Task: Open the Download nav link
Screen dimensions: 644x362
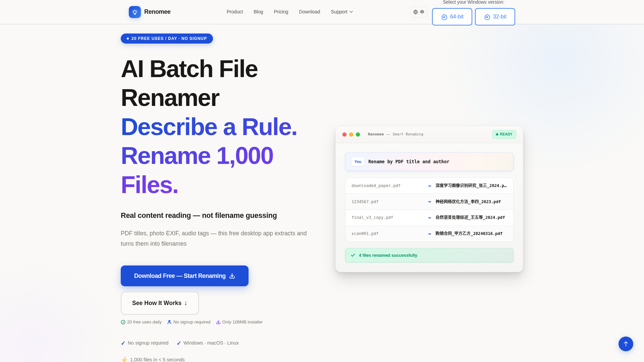Action: pos(310,12)
